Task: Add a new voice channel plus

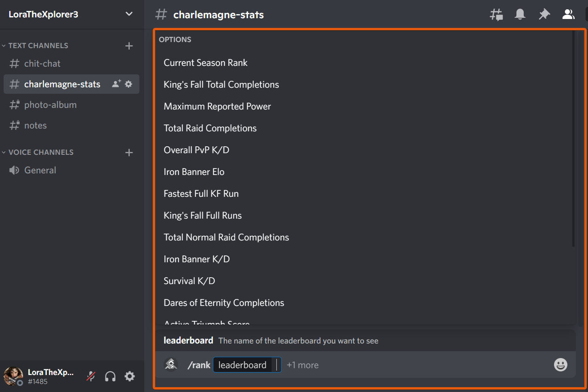Action: (x=129, y=152)
